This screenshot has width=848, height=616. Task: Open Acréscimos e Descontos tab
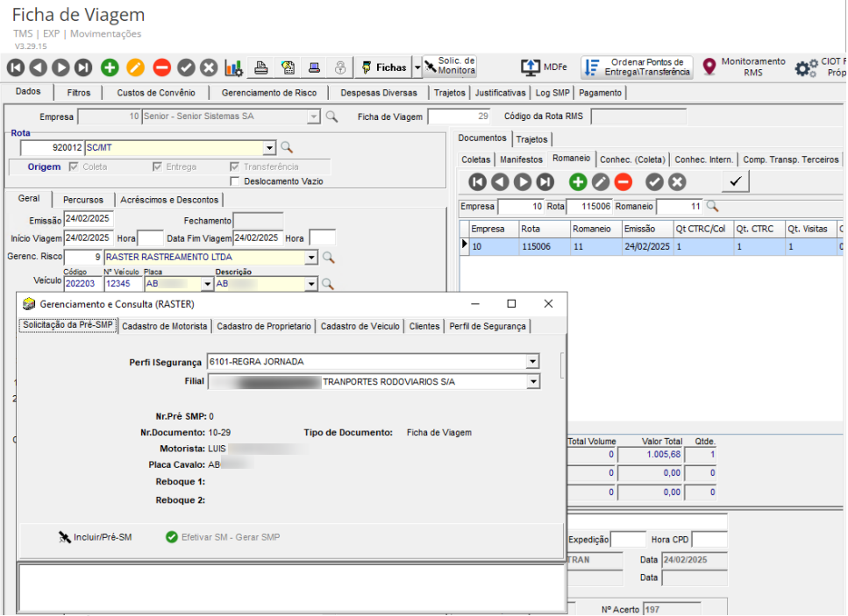(169, 200)
